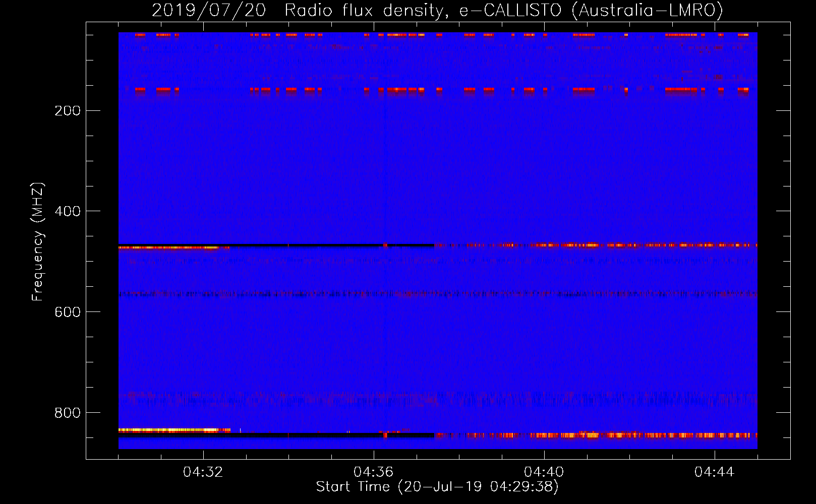Click the 04:36 time tick label
The width and height of the screenshot is (816, 504).
click(373, 472)
